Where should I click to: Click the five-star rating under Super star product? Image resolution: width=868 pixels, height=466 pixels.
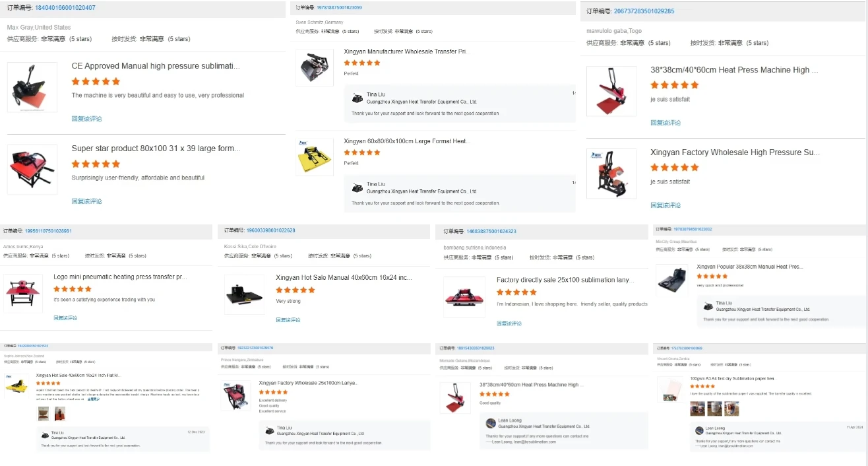tap(96, 164)
